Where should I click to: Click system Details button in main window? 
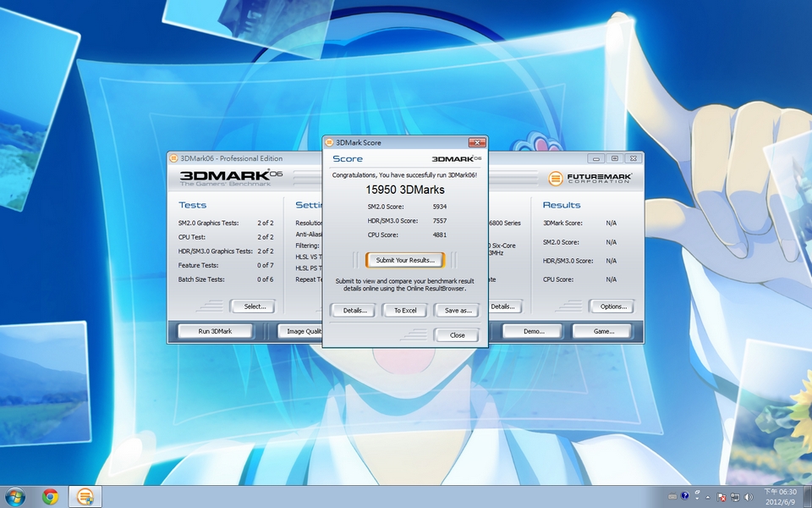click(x=504, y=306)
